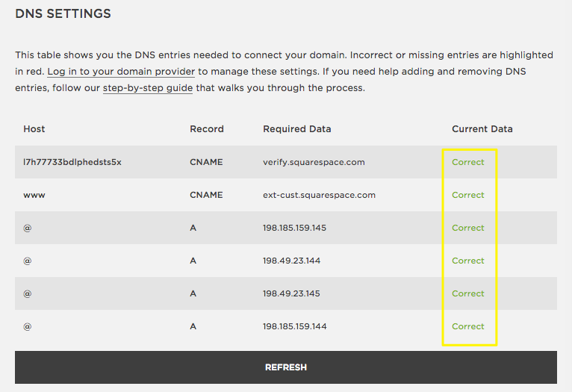
Task: Click Correct status in the verify.squarespace.com row
Action: pos(468,162)
